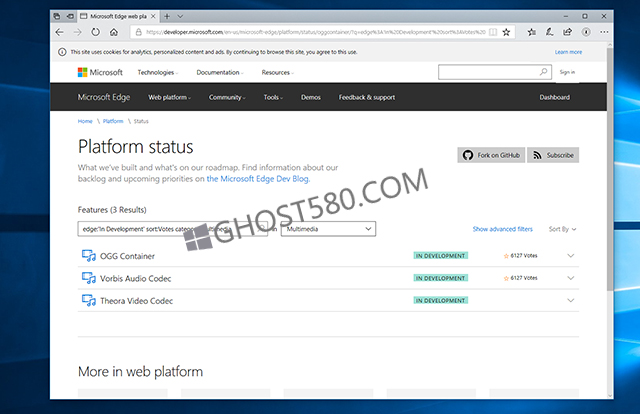Open the home page via house icon
Screen dimensions: 640x414
point(114,32)
